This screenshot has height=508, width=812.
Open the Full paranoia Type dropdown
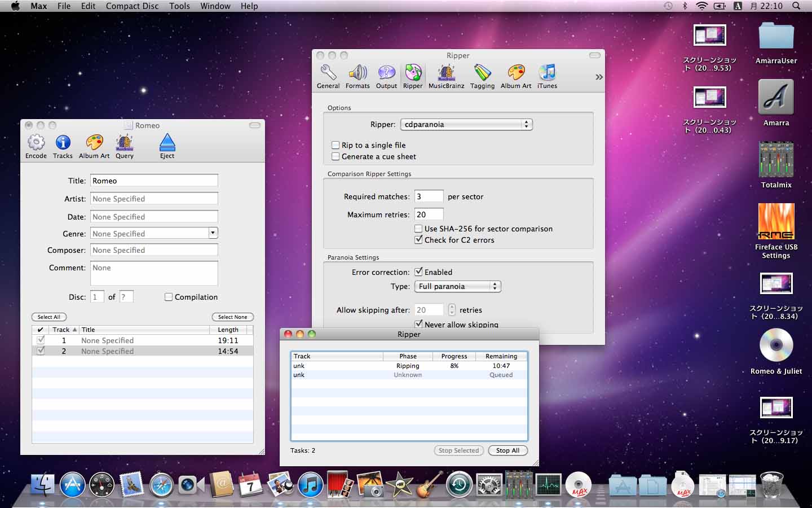point(457,286)
